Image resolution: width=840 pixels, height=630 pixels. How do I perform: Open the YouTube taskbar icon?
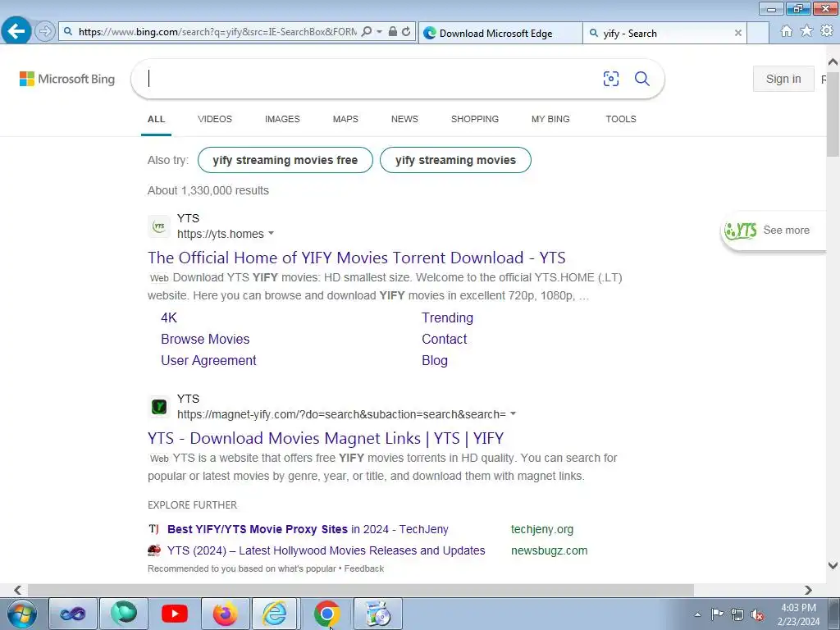(x=175, y=614)
